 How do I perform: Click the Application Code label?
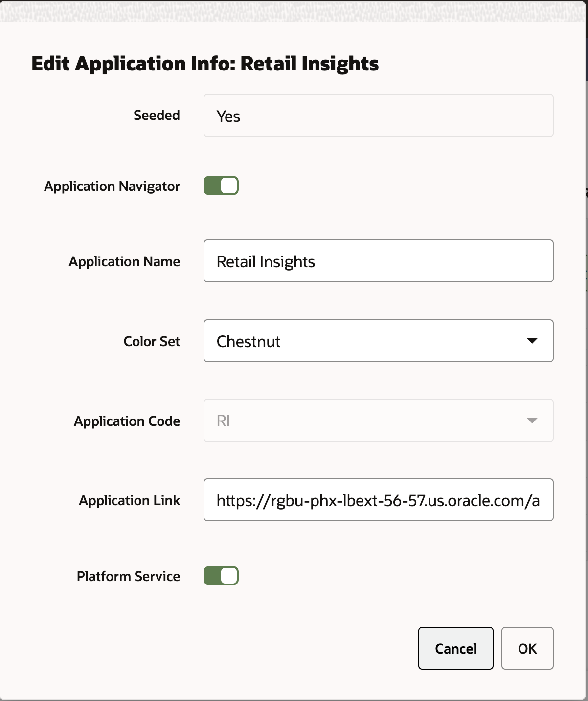point(127,421)
